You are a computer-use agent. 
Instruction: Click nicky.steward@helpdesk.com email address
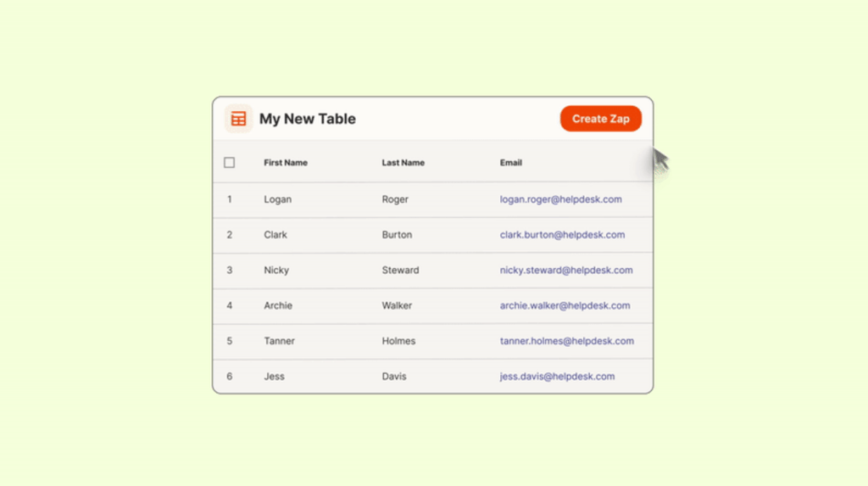565,271
